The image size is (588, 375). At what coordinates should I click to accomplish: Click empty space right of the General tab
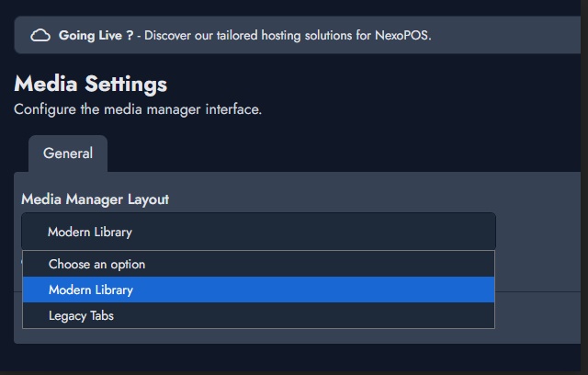click(337, 153)
